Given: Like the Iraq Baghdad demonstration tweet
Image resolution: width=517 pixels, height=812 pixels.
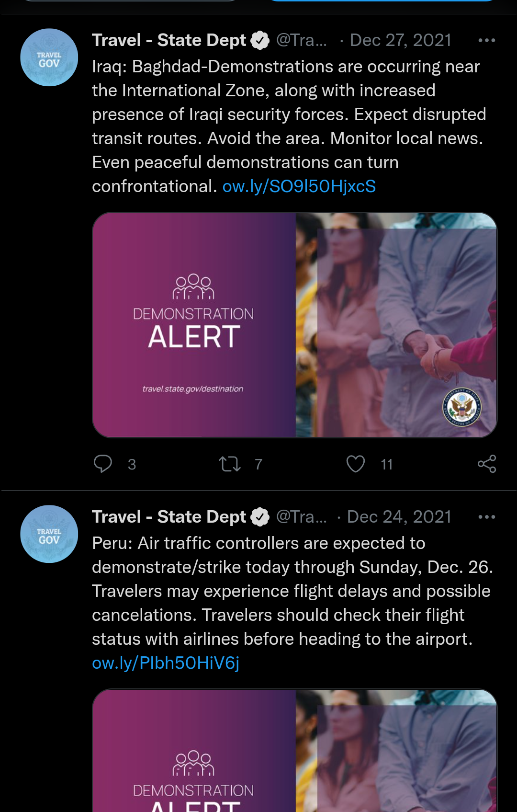Looking at the screenshot, I should [x=356, y=464].
